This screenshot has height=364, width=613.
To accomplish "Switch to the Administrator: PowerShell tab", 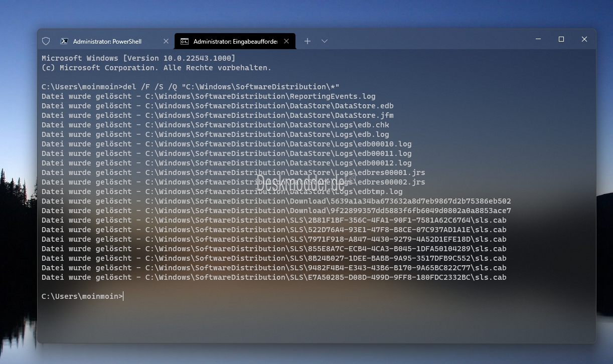I will click(x=114, y=41).
